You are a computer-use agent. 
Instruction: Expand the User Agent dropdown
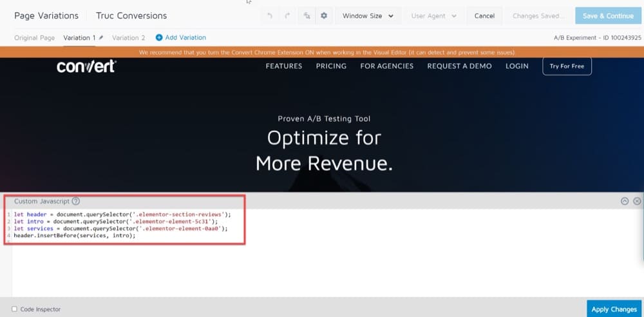click(434, 16)
